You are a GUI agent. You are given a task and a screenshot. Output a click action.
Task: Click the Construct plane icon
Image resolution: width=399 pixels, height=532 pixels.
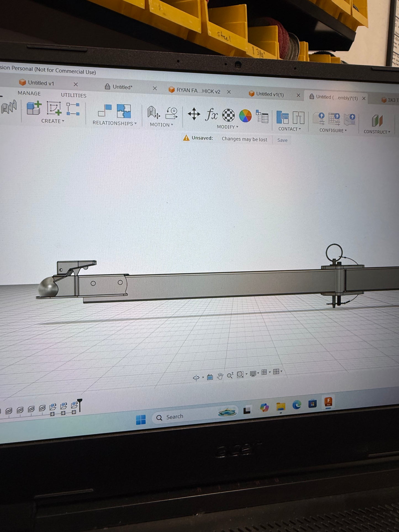coord(377,121)
